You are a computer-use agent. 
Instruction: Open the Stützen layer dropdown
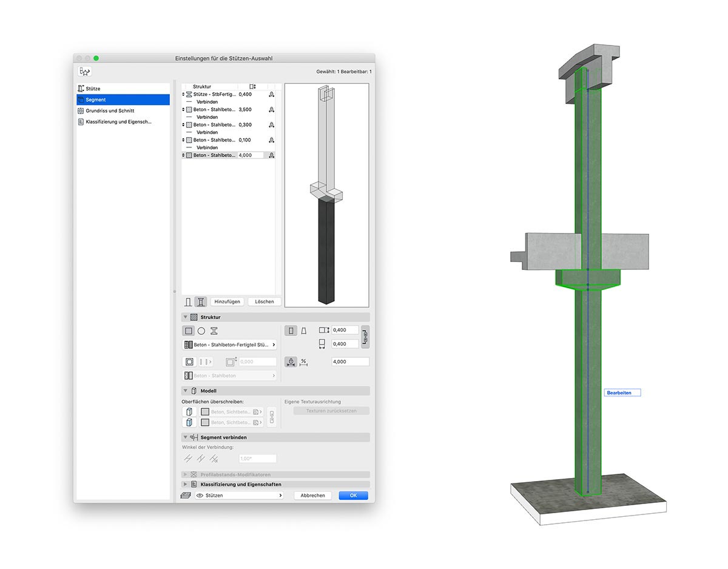(239, 496)
